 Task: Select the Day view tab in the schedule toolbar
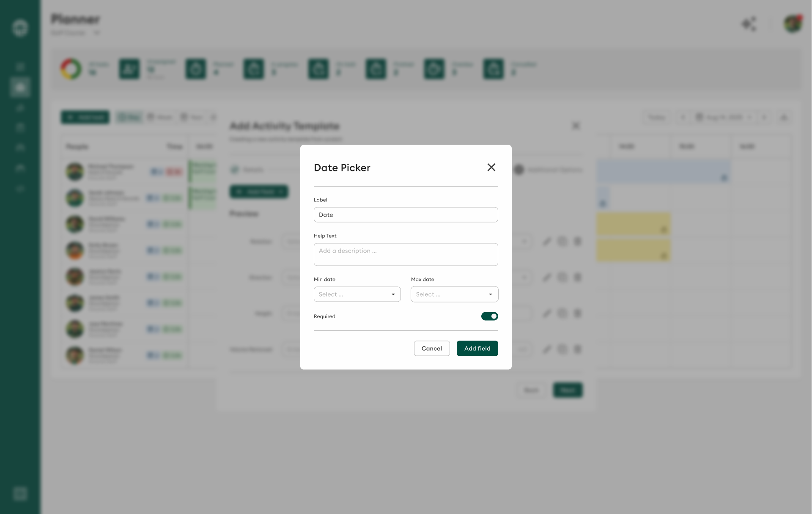click(x=129, y=117)
